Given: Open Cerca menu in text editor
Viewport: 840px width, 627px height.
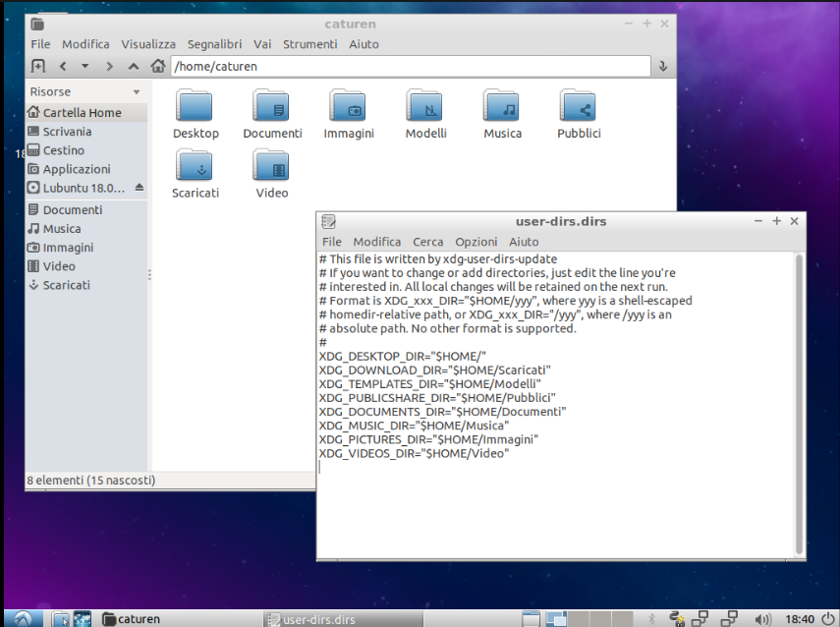Looking at the screenshot, I should [x=427, y=242].
